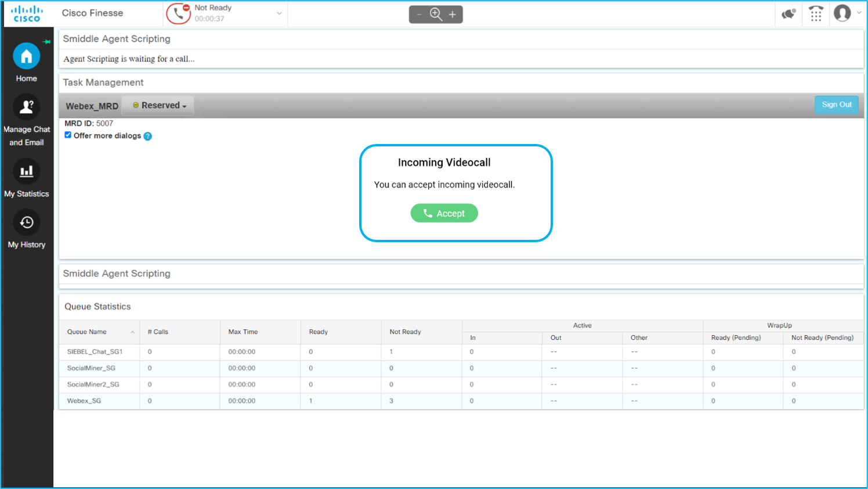This screenshot has height=489, width=868.
Task: Open the My History panel
Action: coord(26,222)
